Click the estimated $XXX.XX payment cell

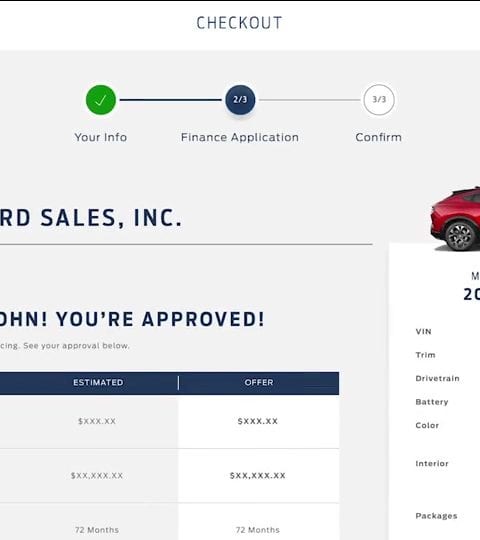point(89,421)
